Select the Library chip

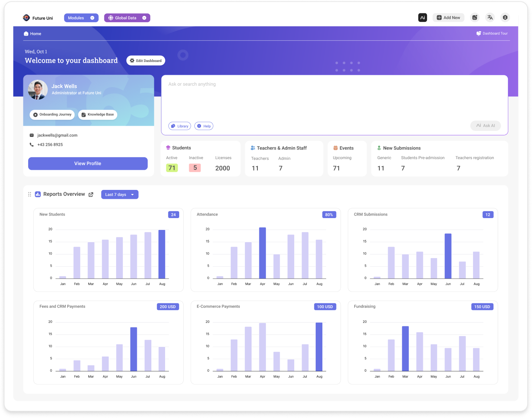pos(180,126)
